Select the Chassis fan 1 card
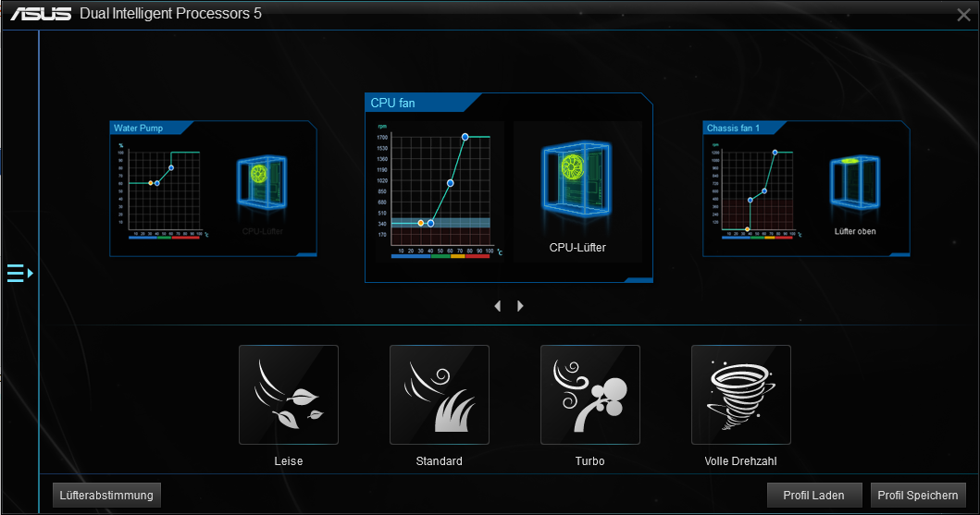Image resolution: width=980 pixels, height=515 pixels. [806, 189]
